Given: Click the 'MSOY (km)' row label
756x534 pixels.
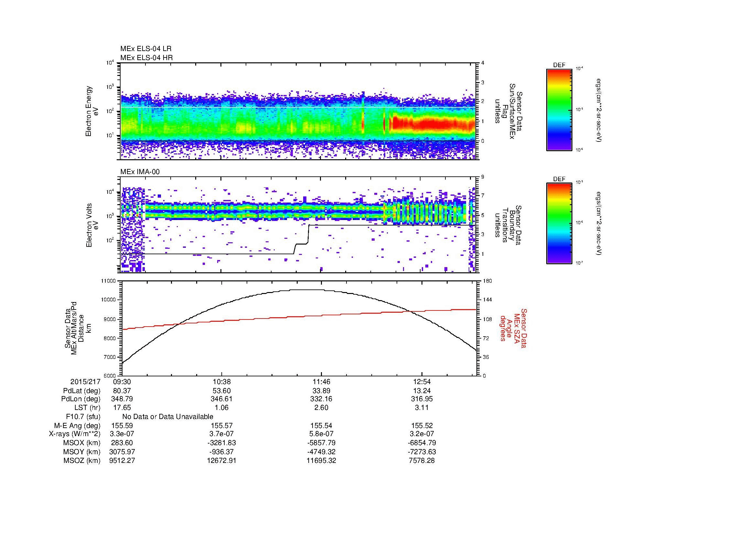Looking at the screenshot, I should pos(82,452).
